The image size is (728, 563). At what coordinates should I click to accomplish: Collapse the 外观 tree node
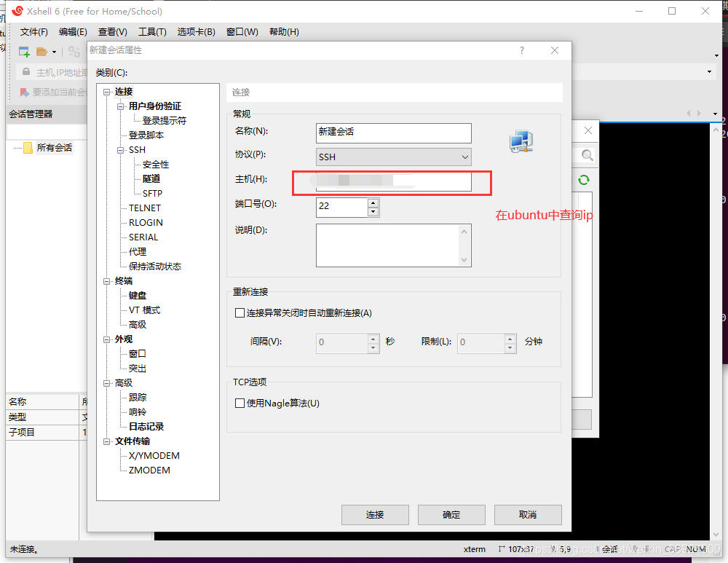107,339
